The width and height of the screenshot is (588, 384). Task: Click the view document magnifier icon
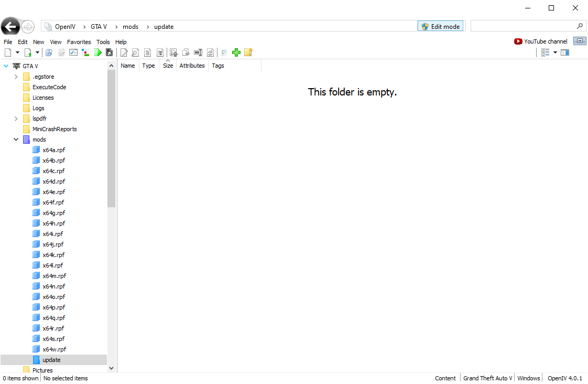135,52
